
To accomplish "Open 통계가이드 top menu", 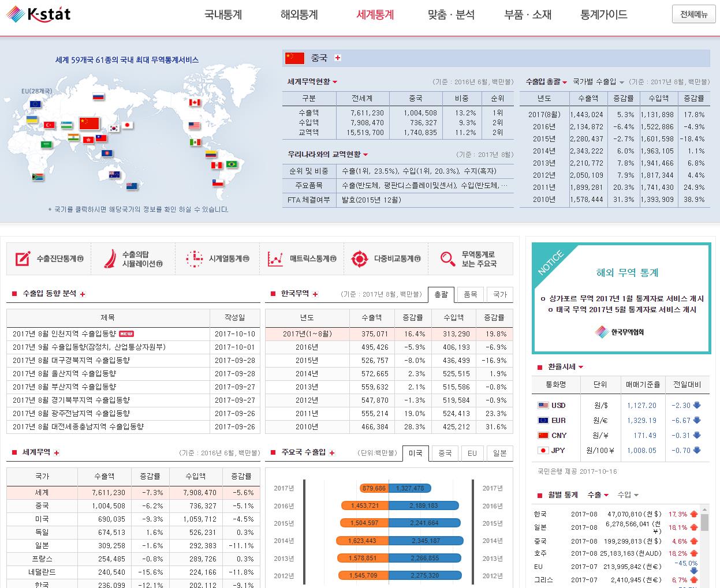I will (x=604, y=14).
